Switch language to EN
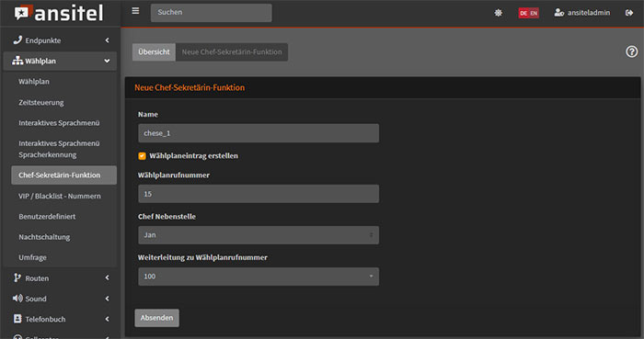Image resolution: width=644 pixels, height=339 pixels. [x=534, y=13]
